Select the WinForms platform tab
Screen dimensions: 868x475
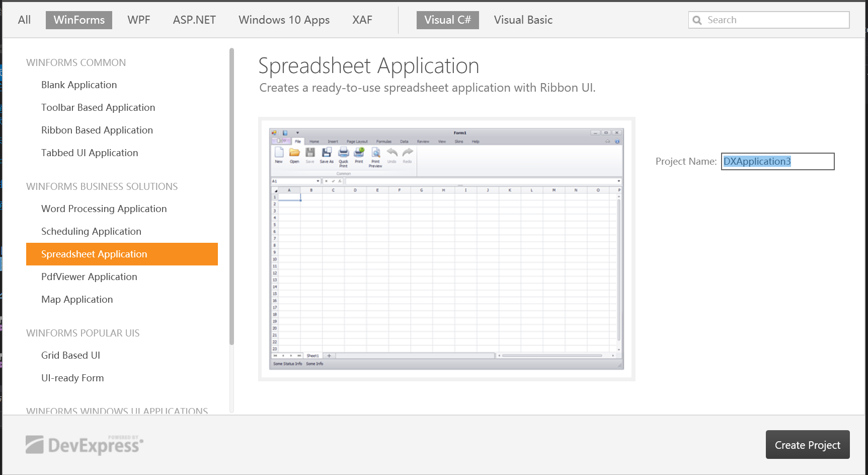(79, 20)
